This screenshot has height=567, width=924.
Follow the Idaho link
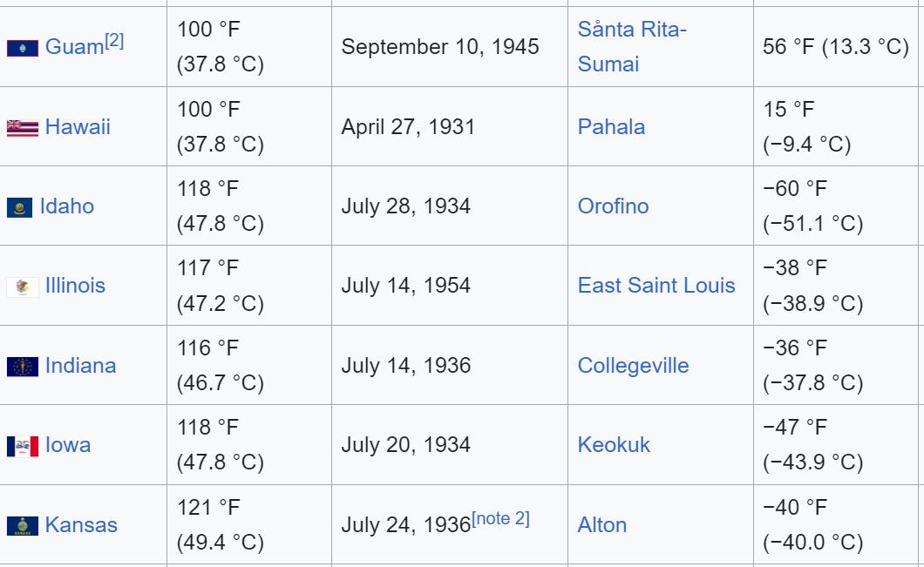point(66,206)
